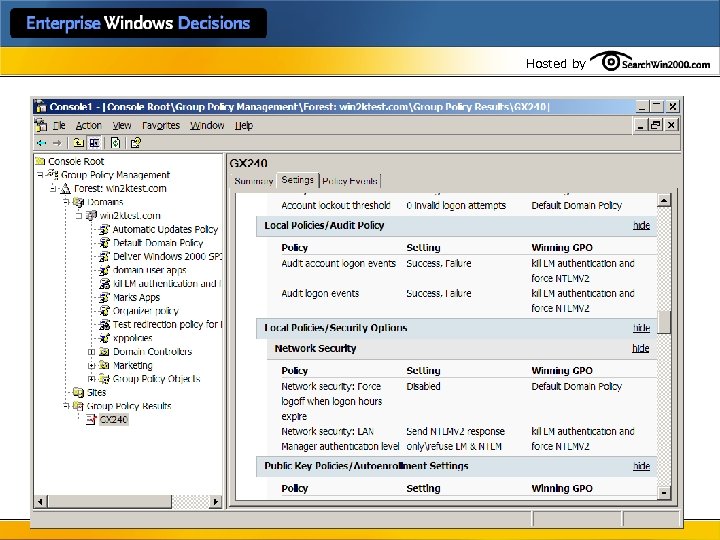Collapse the Forest: win2ktest.com node
Screen dimensions: 720x540
point(53,188)
